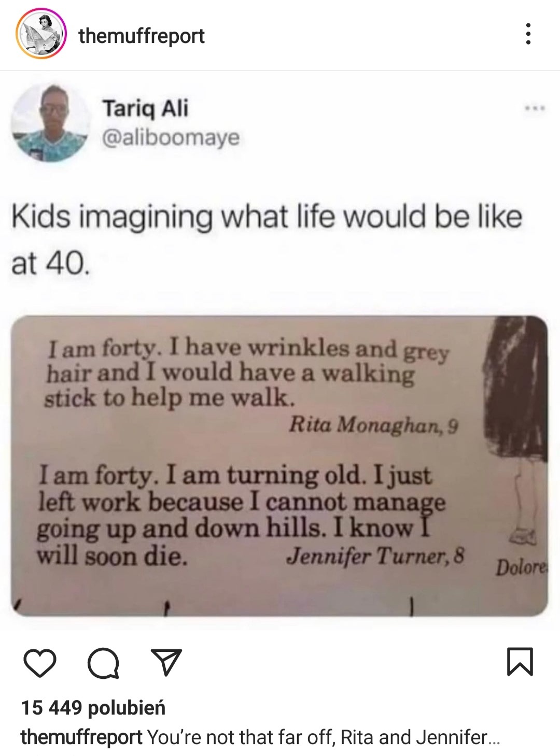Tap the @aliboomaye handle
This screenshot has height=756, width=560.
171,138
